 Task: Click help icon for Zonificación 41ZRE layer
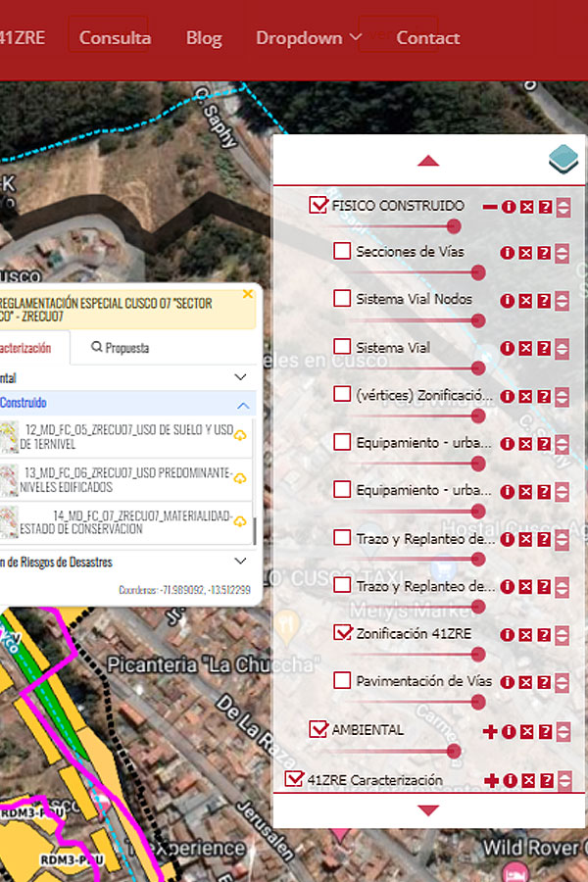point(544,636)
